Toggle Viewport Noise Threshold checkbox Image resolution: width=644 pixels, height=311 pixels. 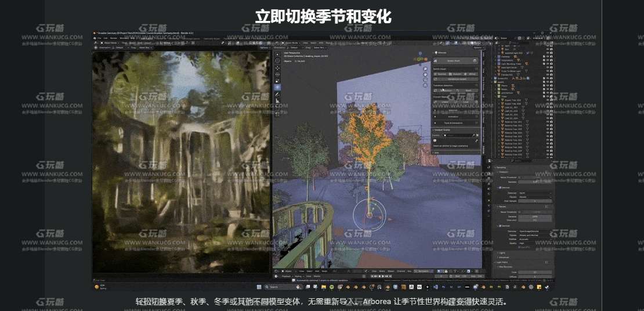519,177
